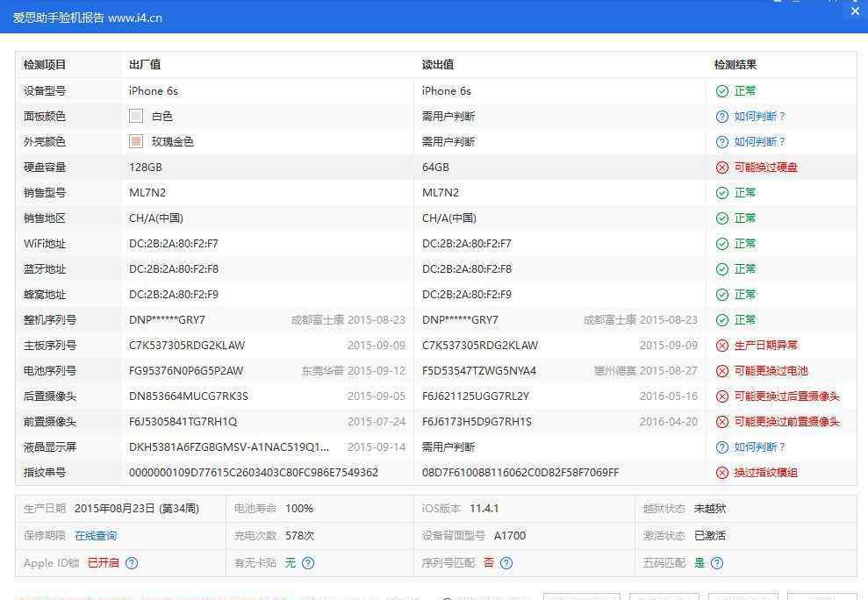This screenshot has width=868, height=600.
Task: Click 可能更换过后置摄像头 result text
Action: 786,396
